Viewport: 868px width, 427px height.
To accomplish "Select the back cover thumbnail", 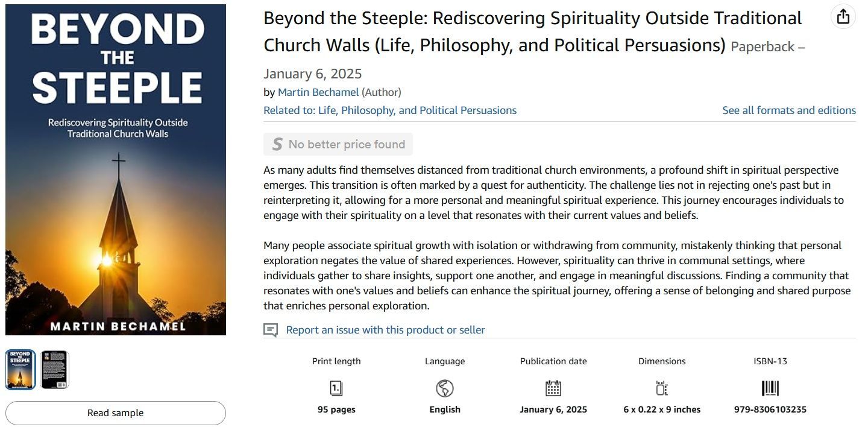I will pos(55,370).
